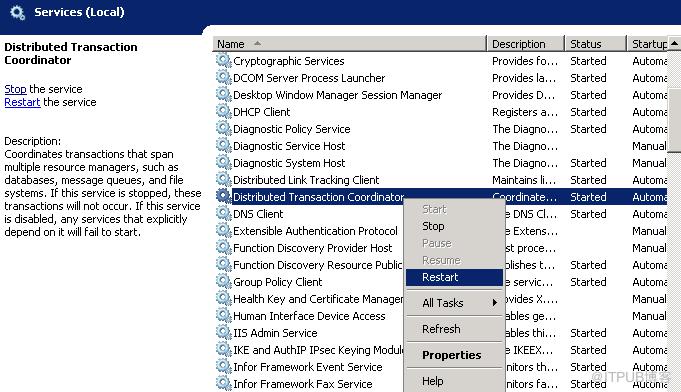
Task: Sort by the Status column header
Action: pos(596,44)
